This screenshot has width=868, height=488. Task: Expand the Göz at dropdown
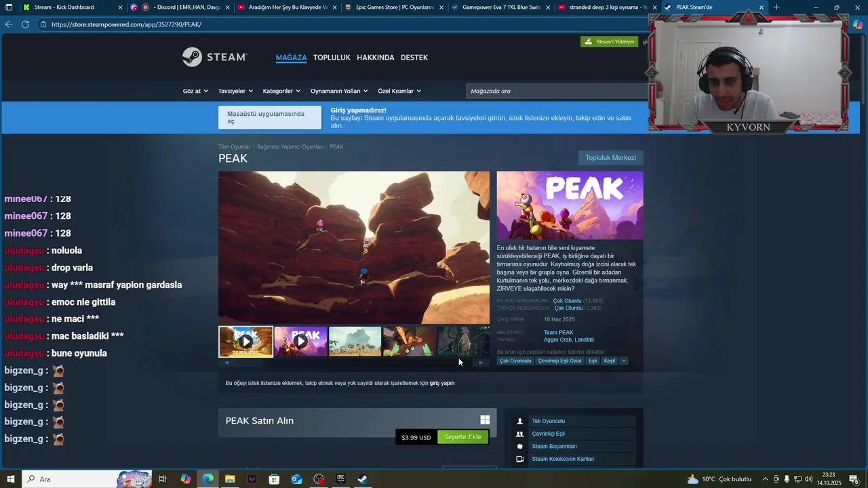coord(194,91)
